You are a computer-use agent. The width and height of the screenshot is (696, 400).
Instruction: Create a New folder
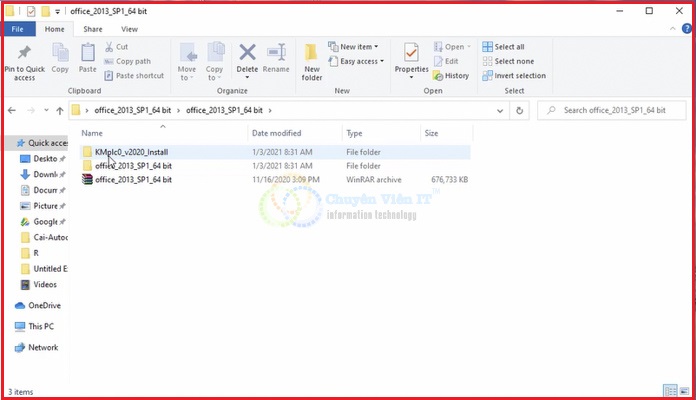[x=312, y=62]
